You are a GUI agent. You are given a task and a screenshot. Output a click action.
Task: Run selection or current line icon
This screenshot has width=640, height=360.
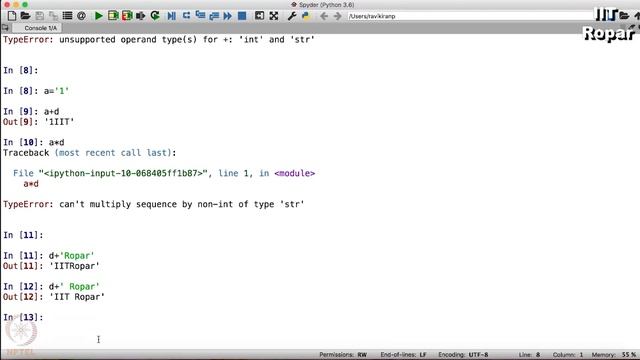click(x=141, y=16)
